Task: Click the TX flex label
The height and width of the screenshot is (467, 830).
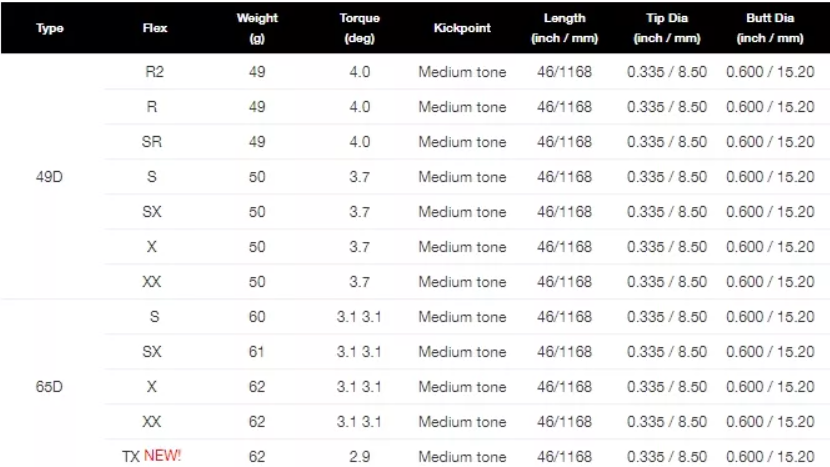Action: click(x=131, y=456)
